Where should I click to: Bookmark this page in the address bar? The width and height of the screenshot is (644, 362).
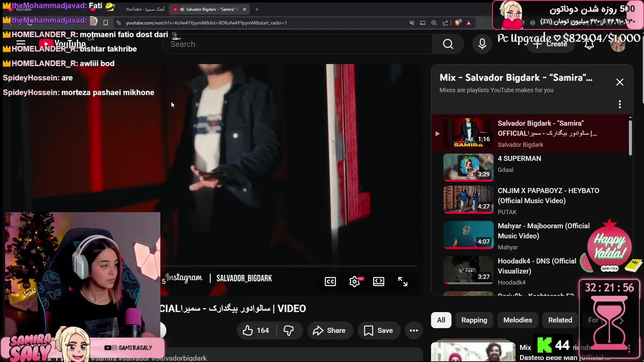click(106, 23)
